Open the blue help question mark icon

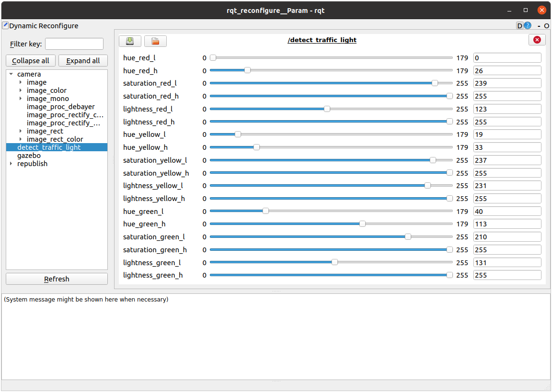(528, 26)
